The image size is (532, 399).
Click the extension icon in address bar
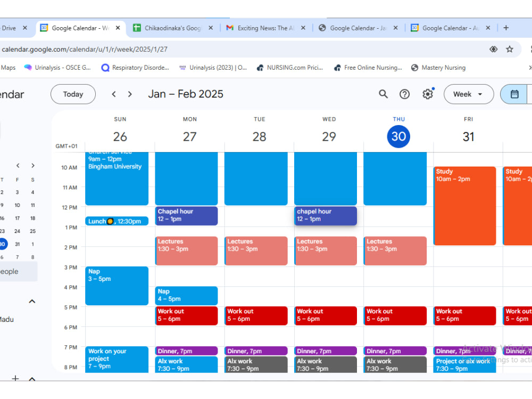click(493, 49)
